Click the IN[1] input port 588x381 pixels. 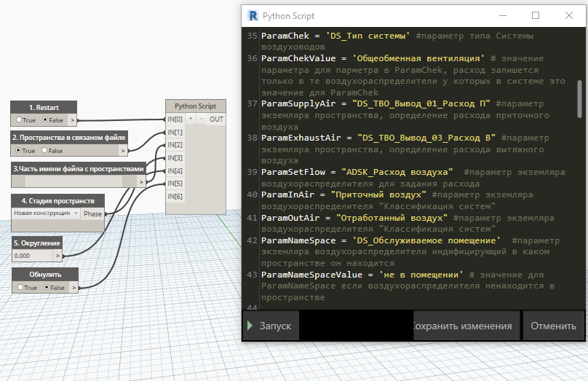click(175, 132)
